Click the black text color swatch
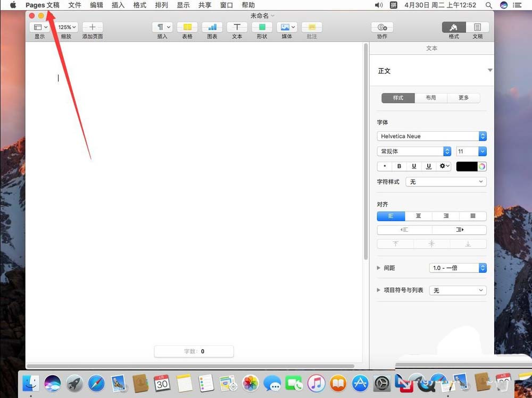 [x=467, y=166]
